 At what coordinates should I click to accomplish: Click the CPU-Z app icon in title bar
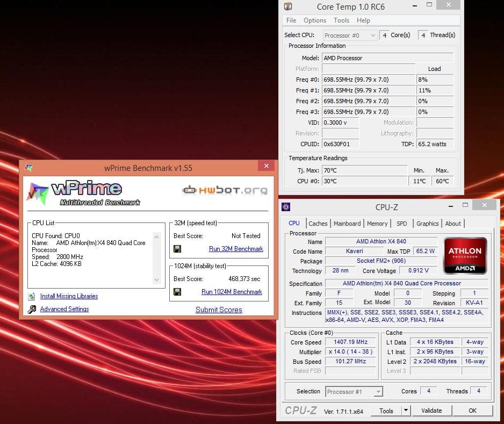[x=286, y=207]
